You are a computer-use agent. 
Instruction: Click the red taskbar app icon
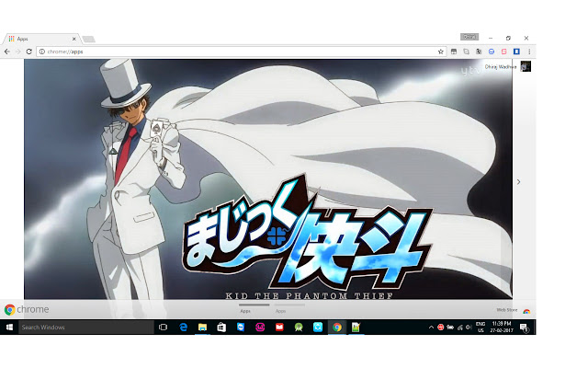(279, 328)
